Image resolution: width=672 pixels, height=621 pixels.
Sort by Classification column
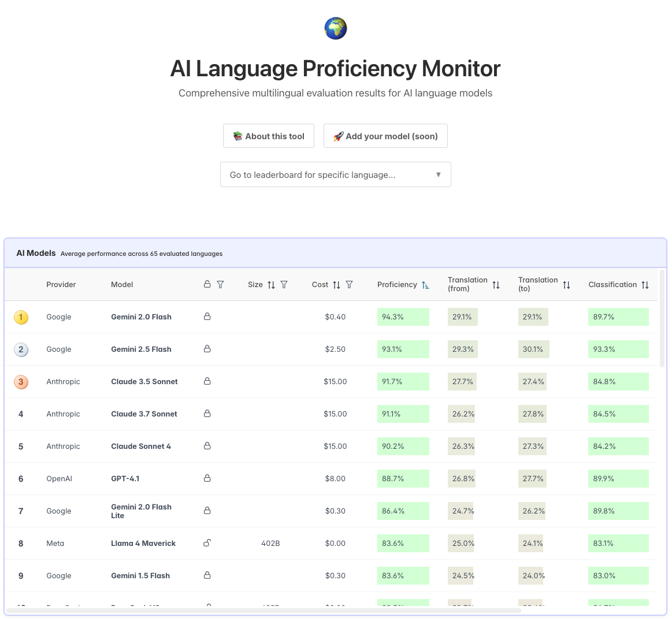[x=645, y=285]
